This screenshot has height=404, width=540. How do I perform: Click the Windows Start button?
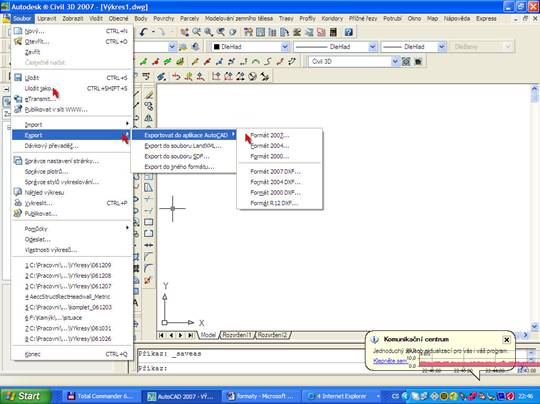click(x=26, y=396)
